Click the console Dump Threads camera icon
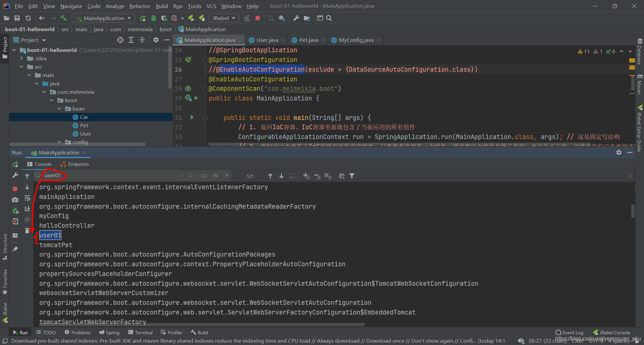Screen dimensions: 644x345 15,200
